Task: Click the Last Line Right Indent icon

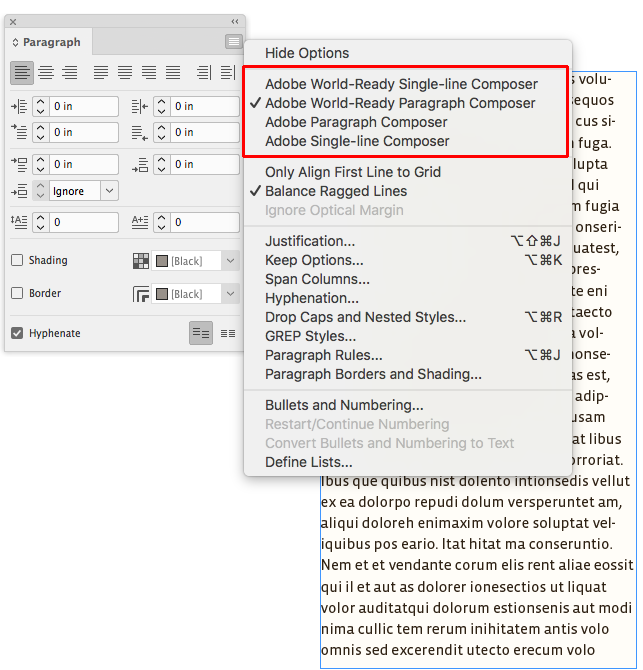Action: click(140, 133)
